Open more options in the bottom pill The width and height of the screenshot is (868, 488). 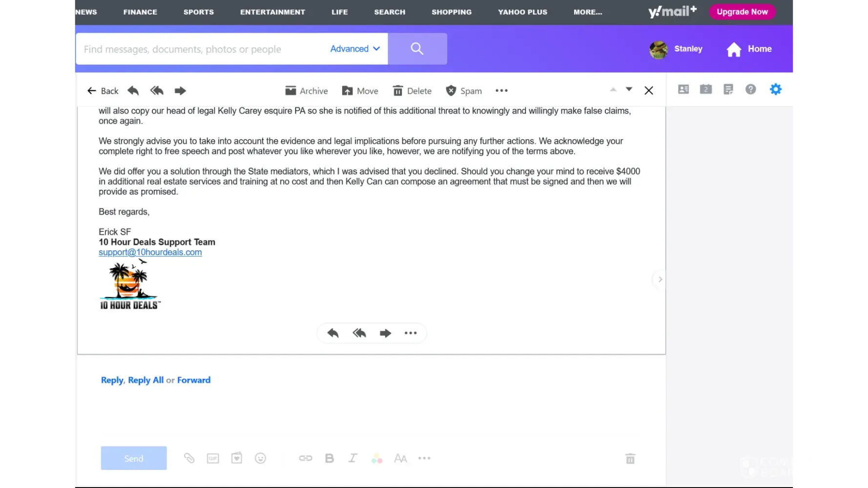[x=411, y=333]
